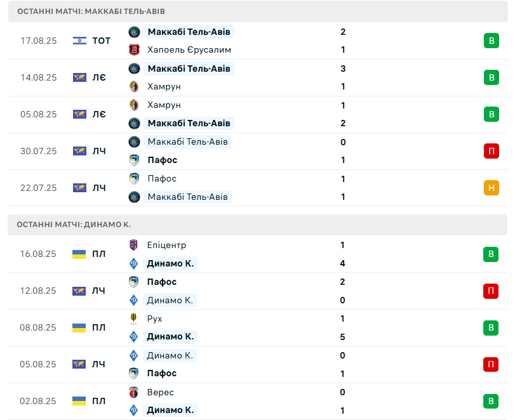Open the Епіцентр team link

pos(166,245)
